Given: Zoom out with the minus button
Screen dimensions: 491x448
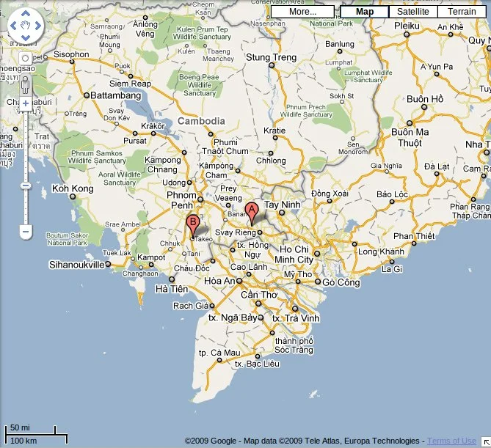Looking at the screenshot, I should 26,232.
